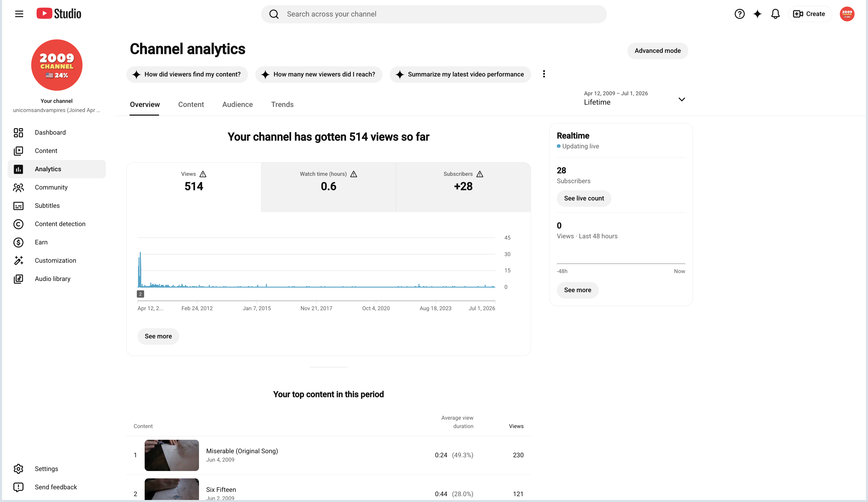868x502 pixels.
Task: Click the Average view duration column header
Action: pos(457,422)
